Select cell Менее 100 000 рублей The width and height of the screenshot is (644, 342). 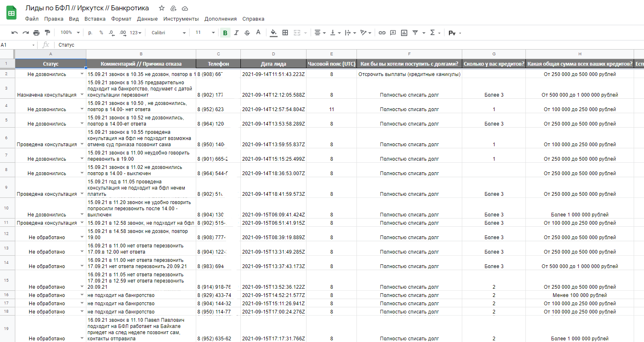[x=580, y=295]
